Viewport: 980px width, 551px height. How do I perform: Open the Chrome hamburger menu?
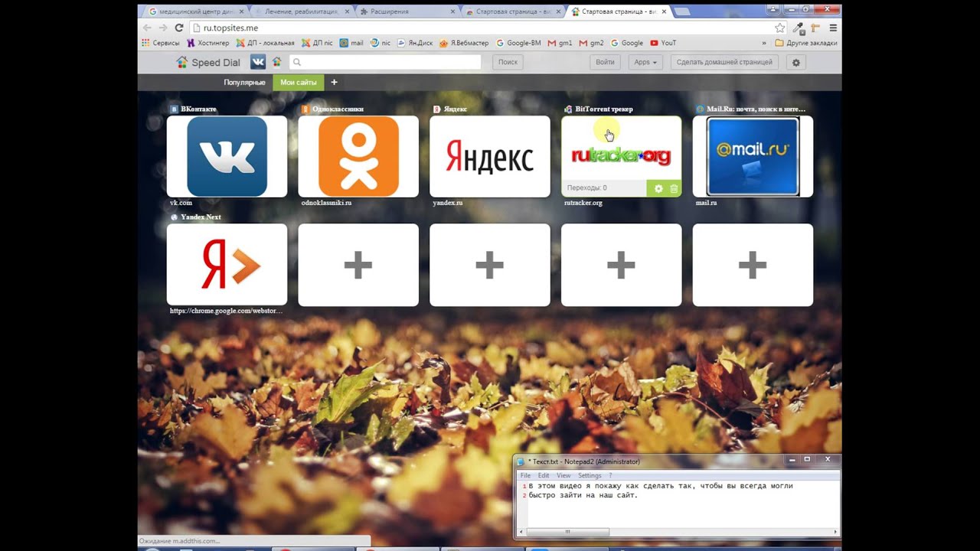tap(833, 28)
